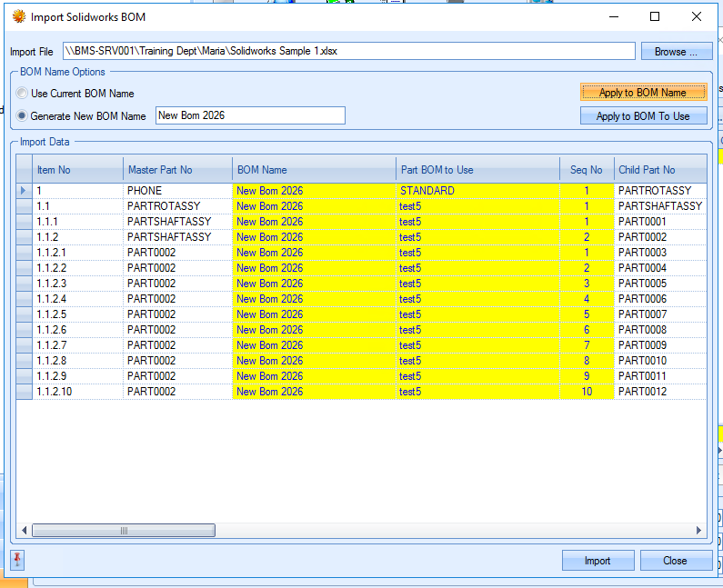
Task: Select Generate New BOM Name option
Action: coord(22,115)
